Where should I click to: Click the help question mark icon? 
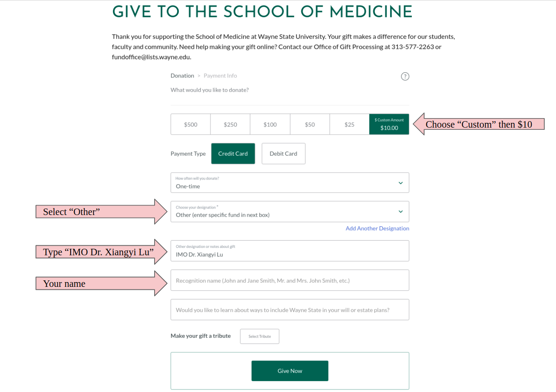click(405, 77)
